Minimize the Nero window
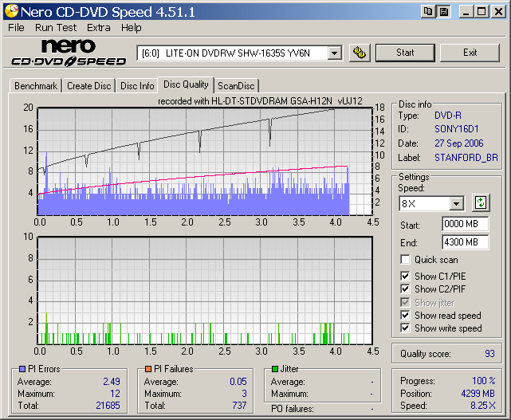The height and width of the screenshot is (420, 511). coord(466,12)
